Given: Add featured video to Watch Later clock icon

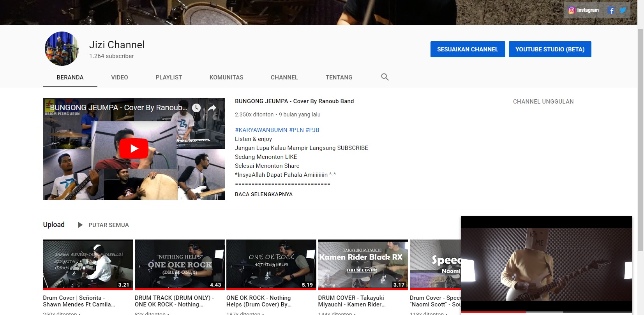Looking at the screenshot, I should pyautogui.click(x=196, y=108).
